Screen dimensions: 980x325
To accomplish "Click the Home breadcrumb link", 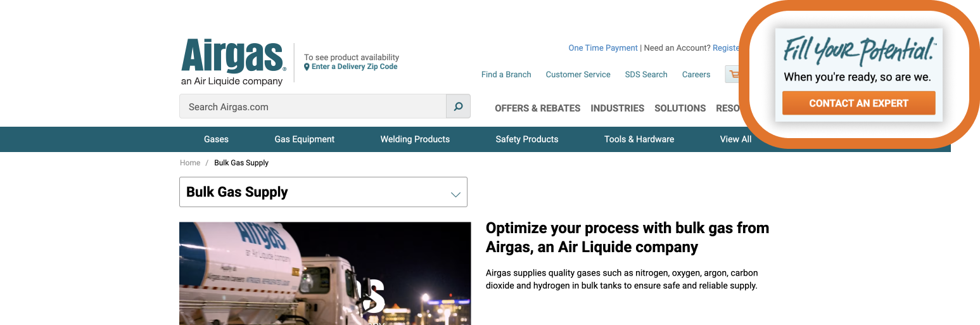I will (x=190, y=163).
